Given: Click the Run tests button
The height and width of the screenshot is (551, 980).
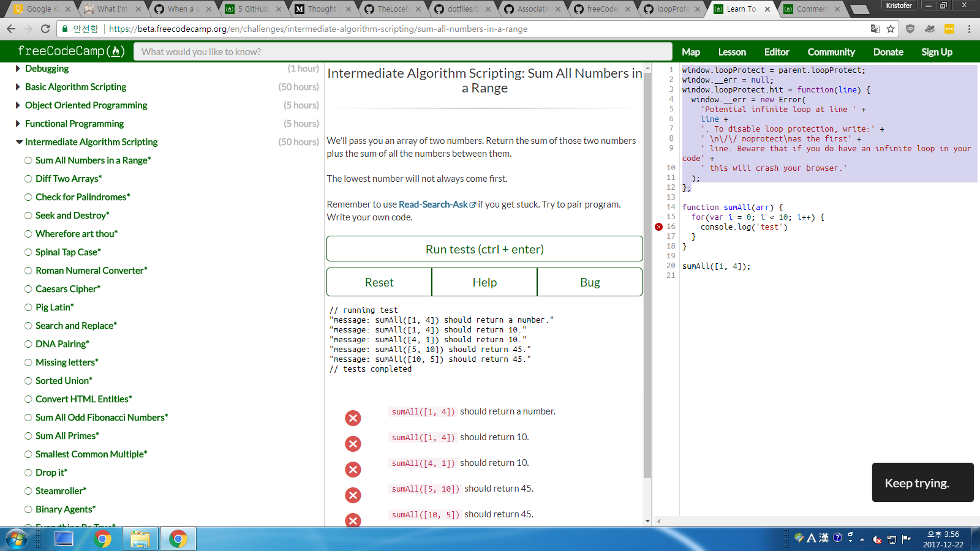Looking at the screenshot, I should click(x=484, y=249).
